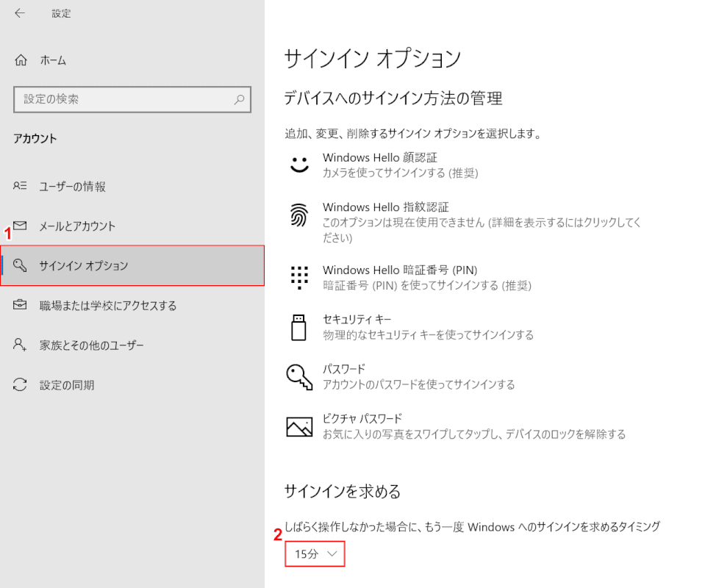Click the fingerprint icon
Screen dimensions: 705x588
click(299, 215)
